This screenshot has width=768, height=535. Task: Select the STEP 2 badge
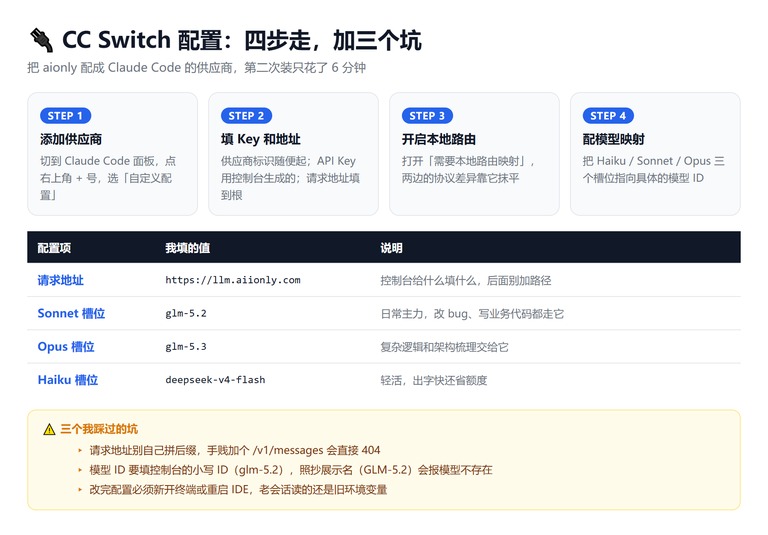tap(246, 116)
